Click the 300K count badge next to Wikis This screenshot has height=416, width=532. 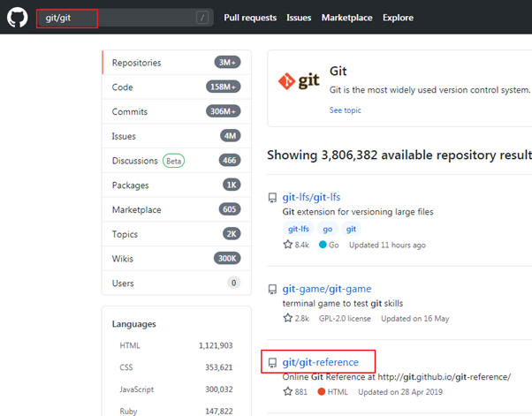pos(227,259)
